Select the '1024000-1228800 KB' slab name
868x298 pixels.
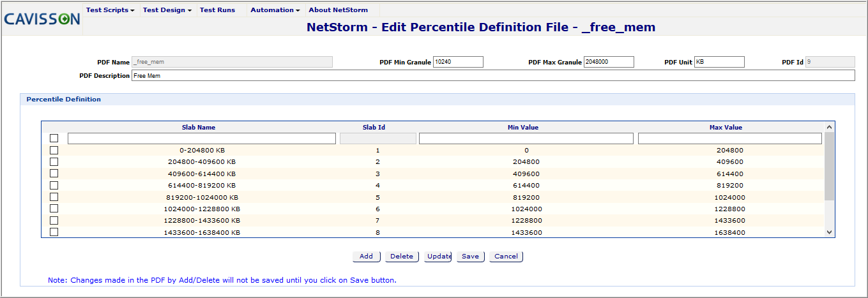point(202,209)
